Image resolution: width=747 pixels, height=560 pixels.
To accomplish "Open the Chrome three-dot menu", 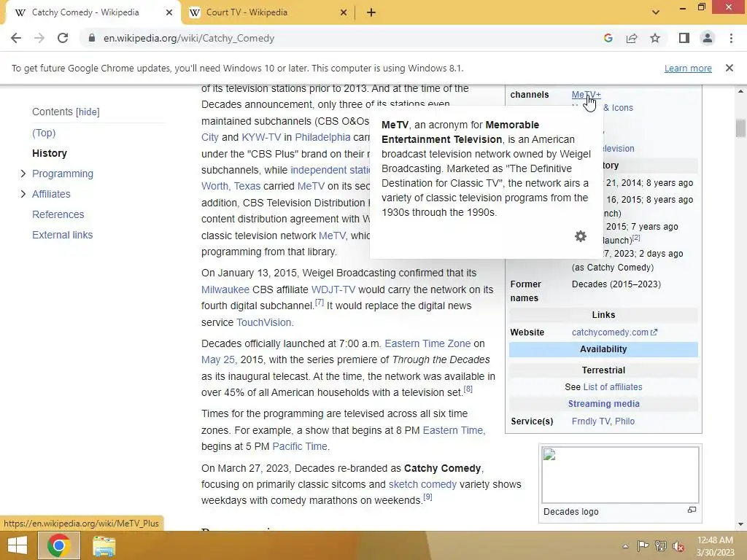I will pyautogui.click(x=731, y=38).
